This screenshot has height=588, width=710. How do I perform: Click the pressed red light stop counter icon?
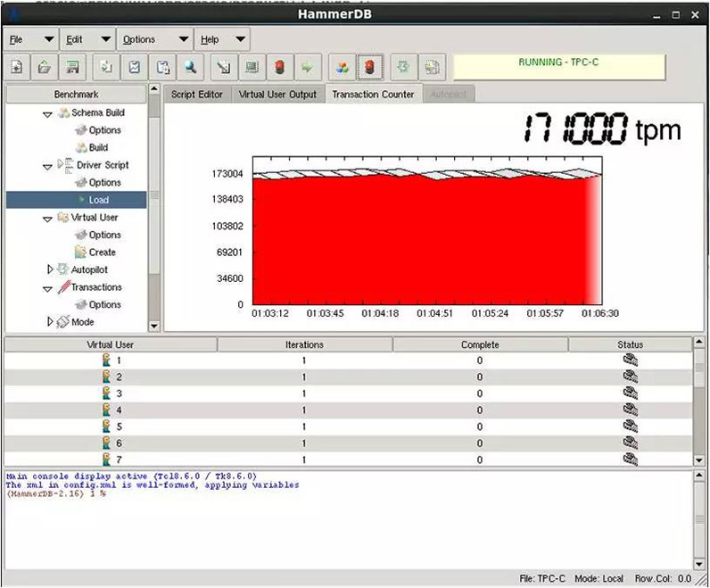(x=370, y=68)
